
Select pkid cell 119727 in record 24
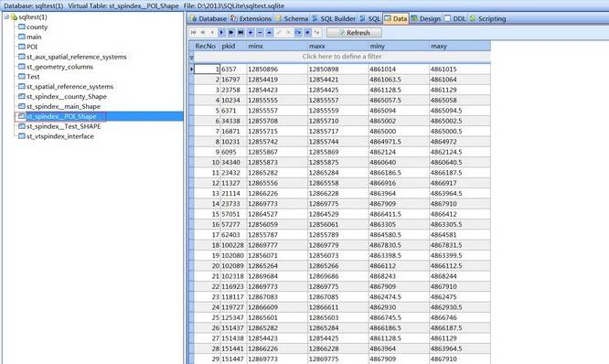tap(233, 307)
